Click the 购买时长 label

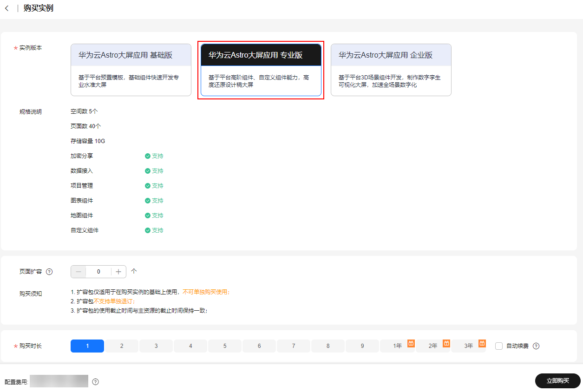(31, 346)
